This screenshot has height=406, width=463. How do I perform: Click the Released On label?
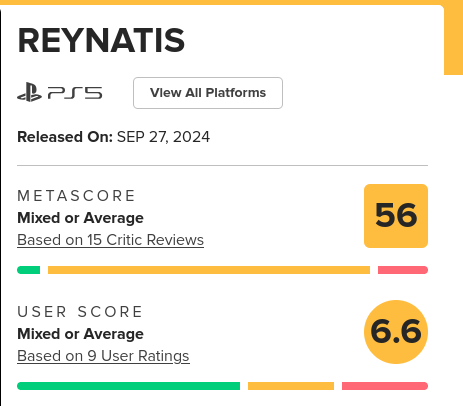tap(65, 137)
